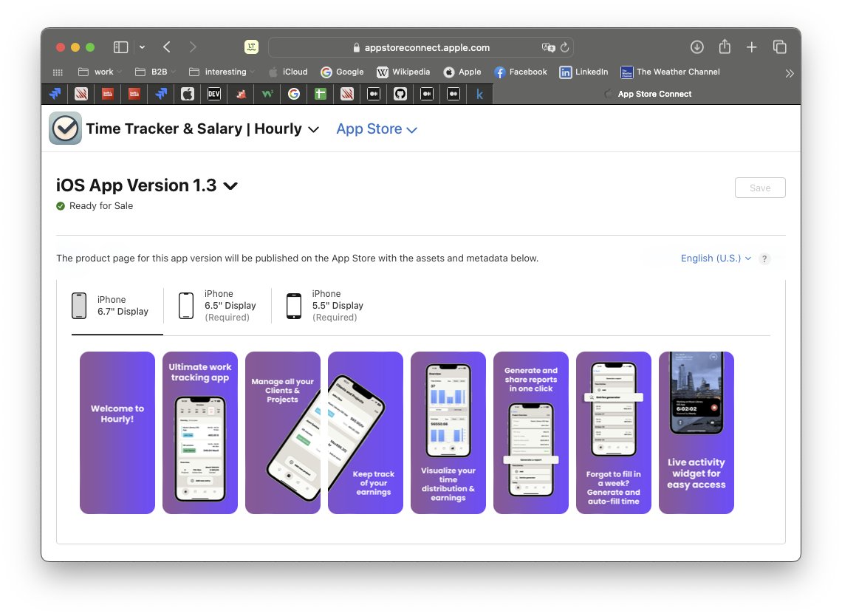Screen dimensions: 842x616
Task: Click the Save button
Action: [760, 188]
